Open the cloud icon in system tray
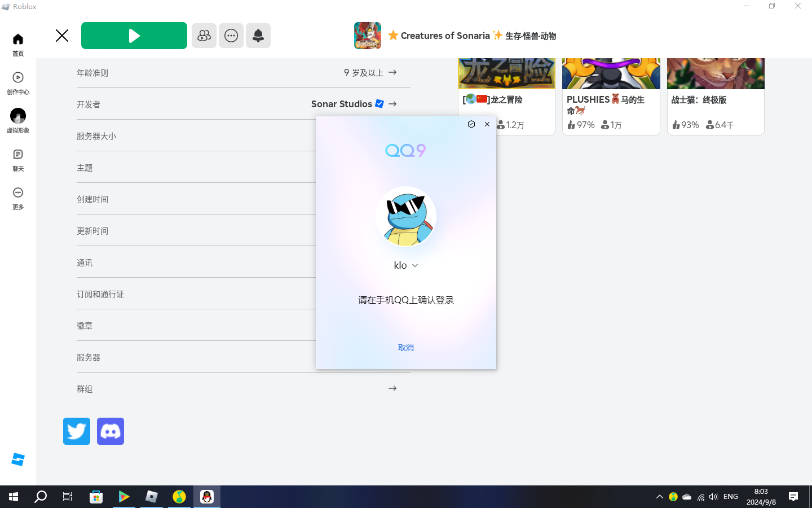 pos(687,497)
